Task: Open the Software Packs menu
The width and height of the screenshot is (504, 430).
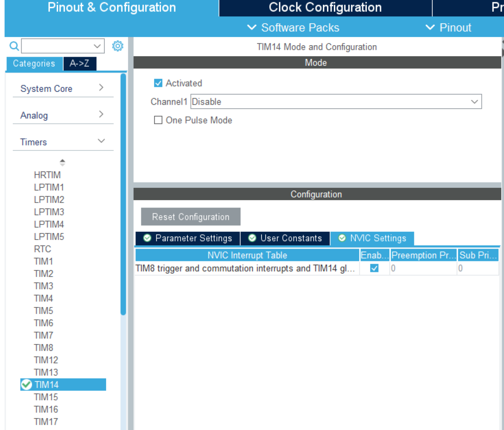Action: click(293, 28)
